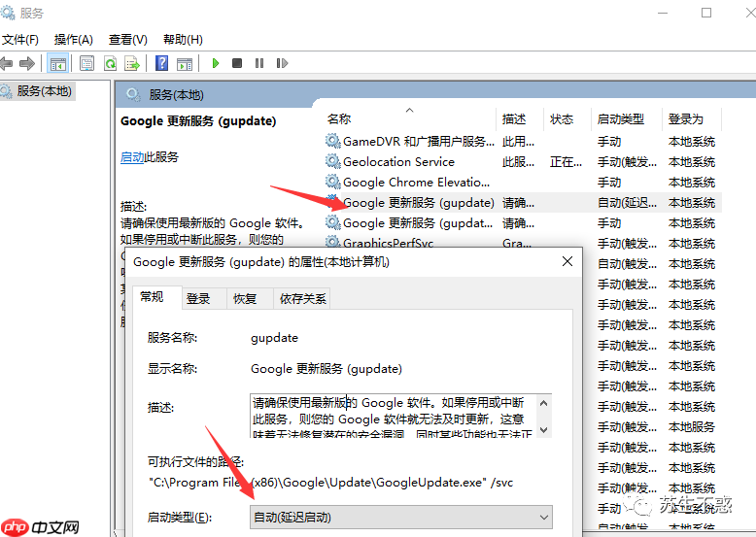Click gear icon of GameDVR service row
Screen dimensions: 756x537
[332, 141]
